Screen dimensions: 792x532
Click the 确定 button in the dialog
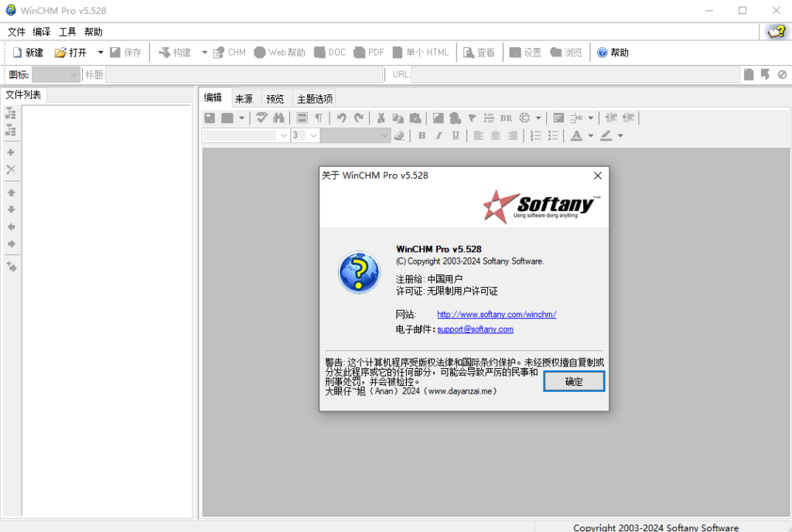pos(574,381)
